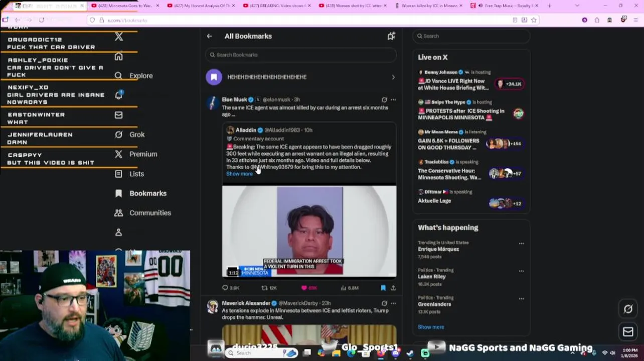Open Greenlanders trending topic
The image size is (644, 361).
coord(434,304)
